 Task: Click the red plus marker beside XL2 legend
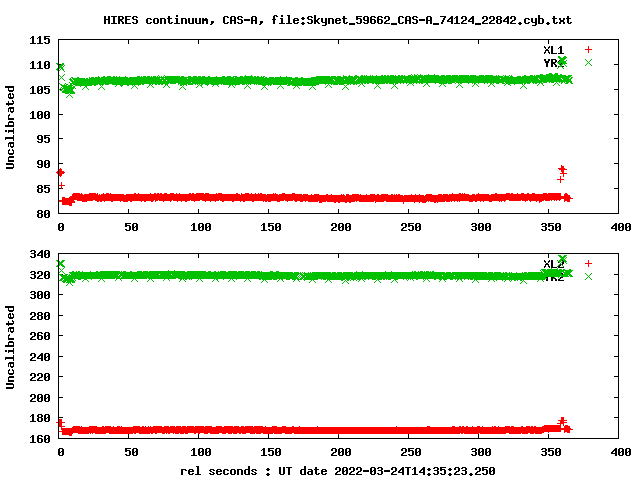tap(588, 264)
